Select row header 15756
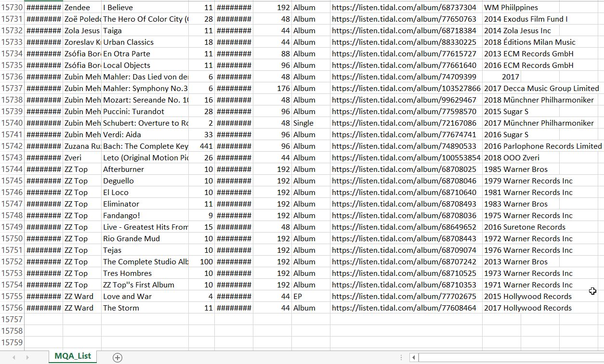This screenshot has width=604, height=364. (x=12, y=308)
